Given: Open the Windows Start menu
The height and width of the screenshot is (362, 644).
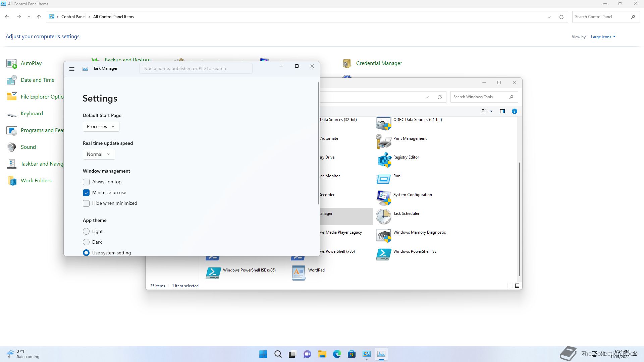Looking at the screenshot, I should point(263,354).
